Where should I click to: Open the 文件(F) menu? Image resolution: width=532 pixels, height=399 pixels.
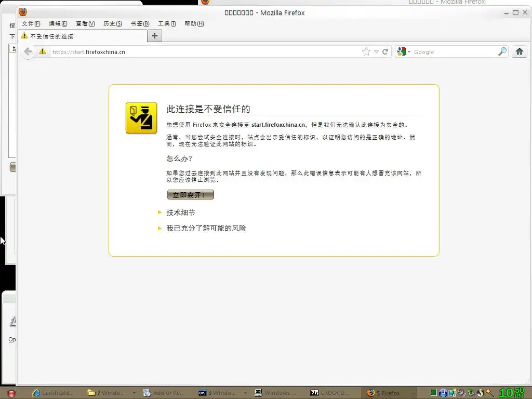tap(31, 23)
